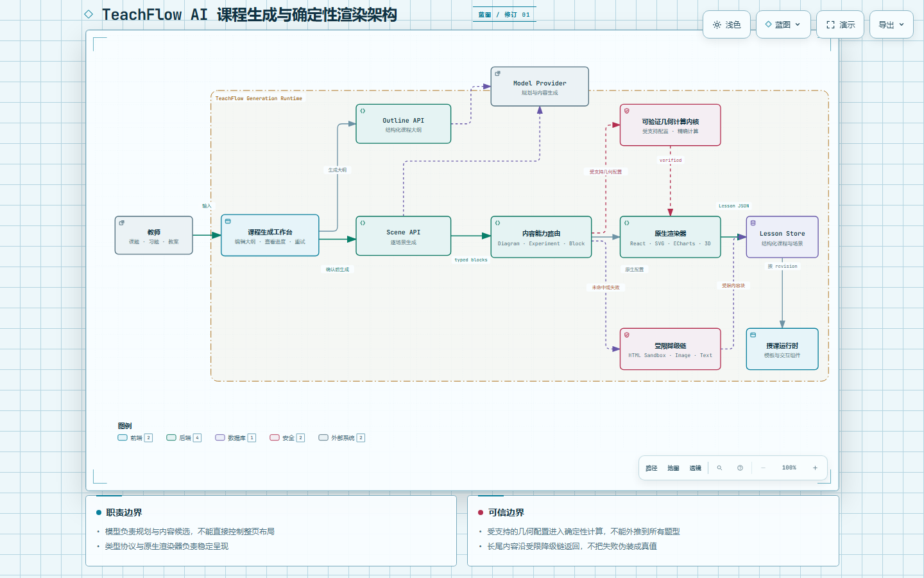Viewport: 924px width, 578px height.
Task: Toggle the 前端 legend filter
Action: click(135, 438)
